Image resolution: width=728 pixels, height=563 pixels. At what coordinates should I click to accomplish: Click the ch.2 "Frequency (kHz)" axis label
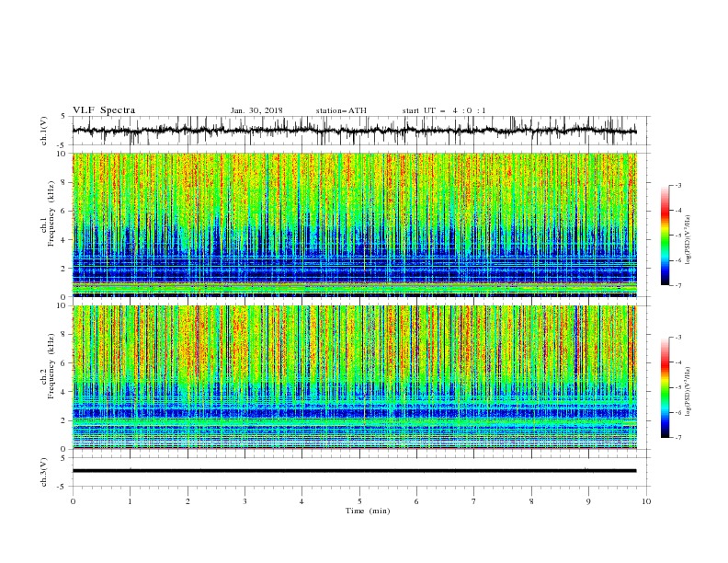[51, 366]
